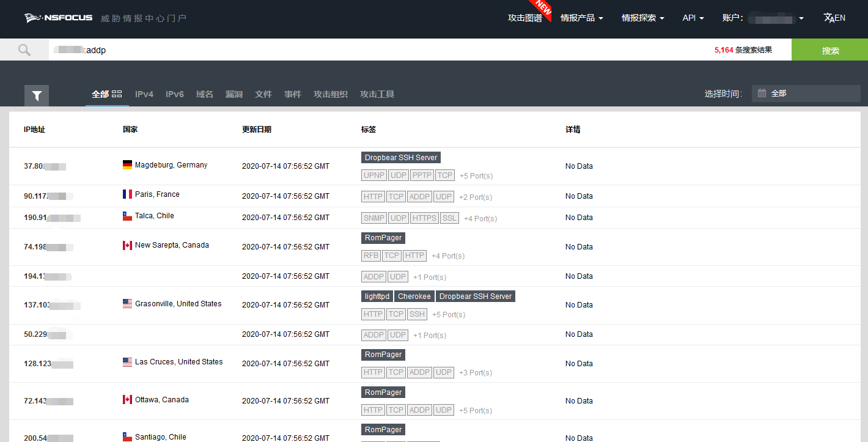Open the filter funnel icon
Image resolution: width=868 pixels, height=442 pixels.
tap(37, 95)
